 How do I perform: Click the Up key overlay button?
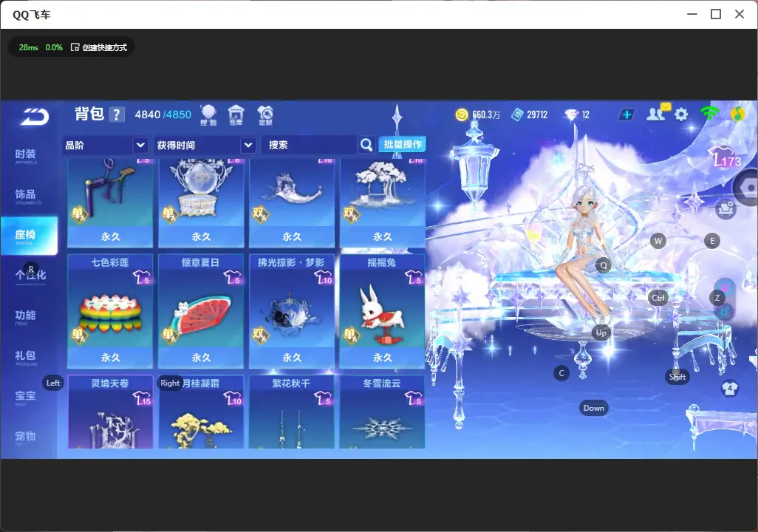pos(601,332)
